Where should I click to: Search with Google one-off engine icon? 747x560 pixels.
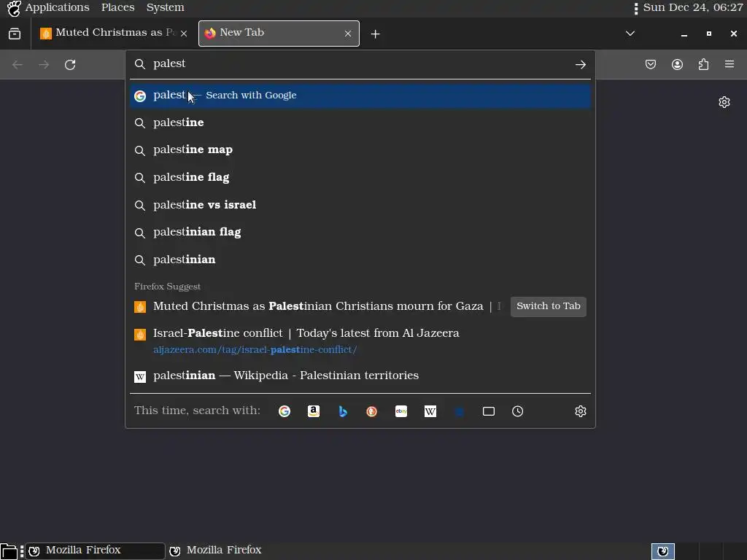click(285, 411)
